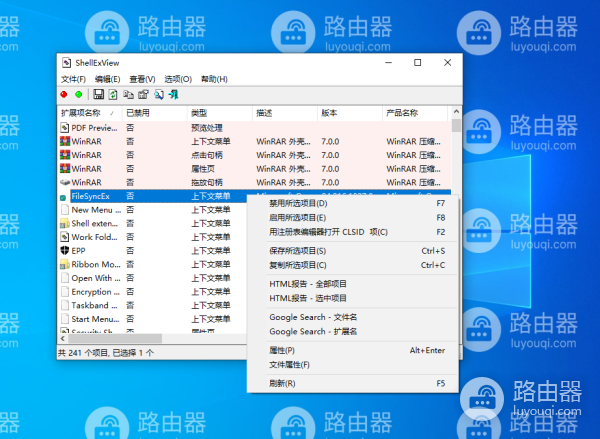Open the 选项(O) menu
The height and width of the screenshot is (439, 600).
(177, 79)
